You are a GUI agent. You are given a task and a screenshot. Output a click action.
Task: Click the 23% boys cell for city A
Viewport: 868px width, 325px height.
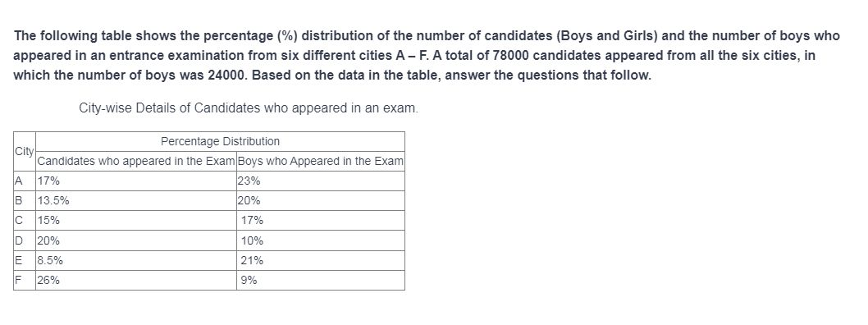click(321, 181)
